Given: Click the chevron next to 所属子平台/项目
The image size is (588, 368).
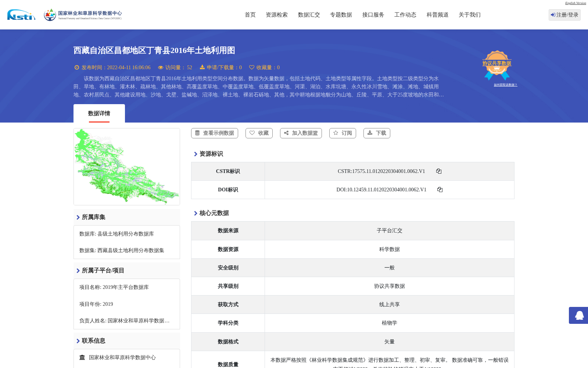Looking at the screenshot, I should coord(78,271).
